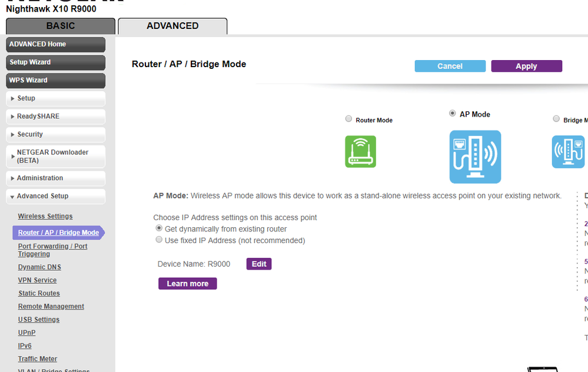Expand the Security section
This screenshot has height=372, width=588.
click(x=55, y=135)
